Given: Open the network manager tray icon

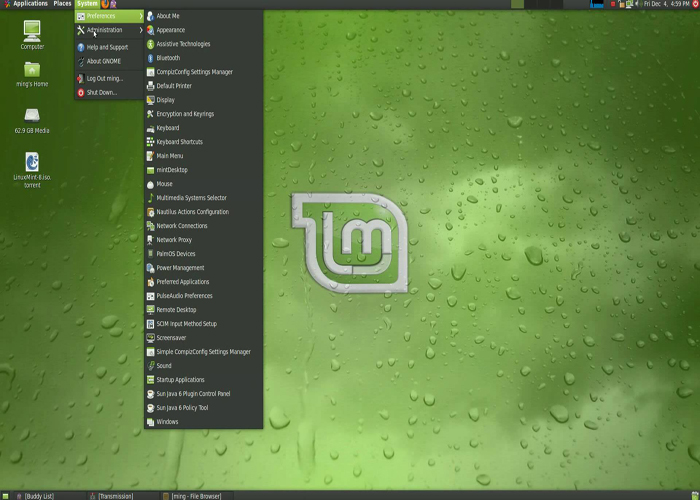Looking at the screenshot, I should tap(629, 4).
